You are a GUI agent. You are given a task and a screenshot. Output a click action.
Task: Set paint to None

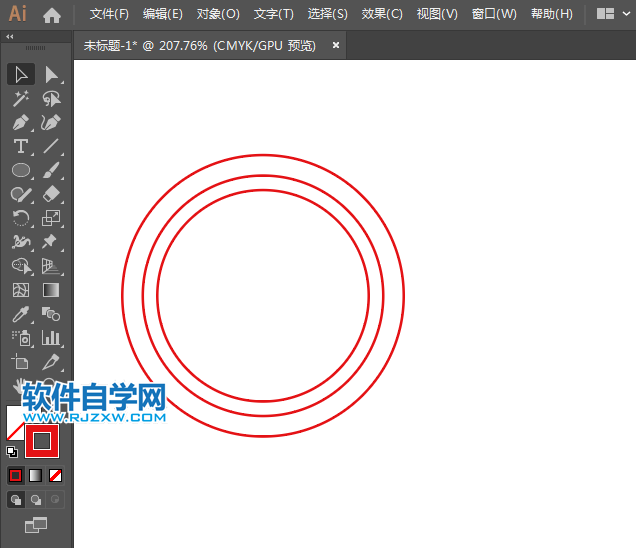tap(56, 475)
